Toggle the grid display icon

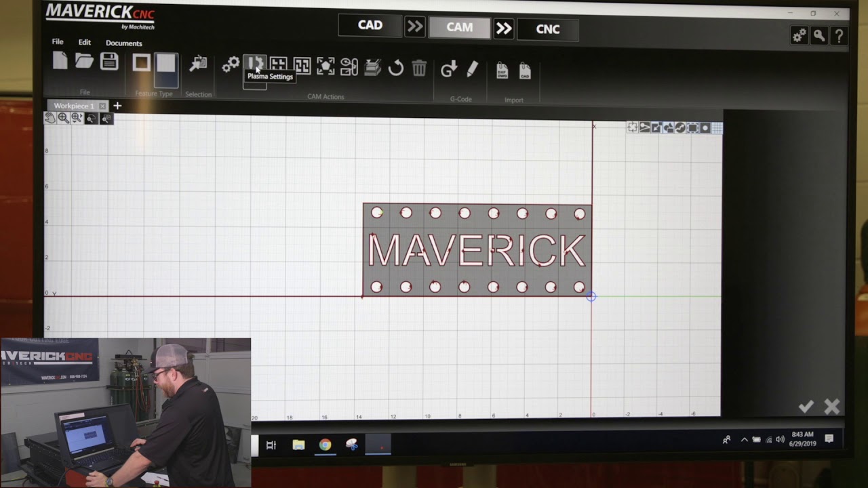pos(717,128)
